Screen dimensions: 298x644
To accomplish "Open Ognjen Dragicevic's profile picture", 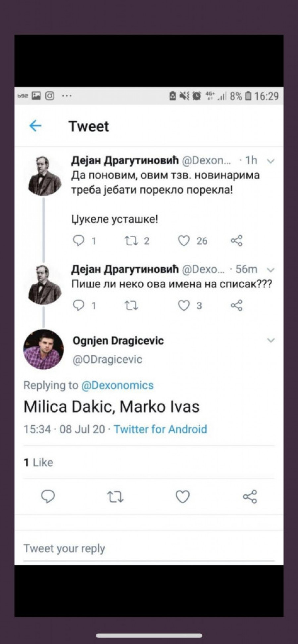I will [x=43, y=349].
